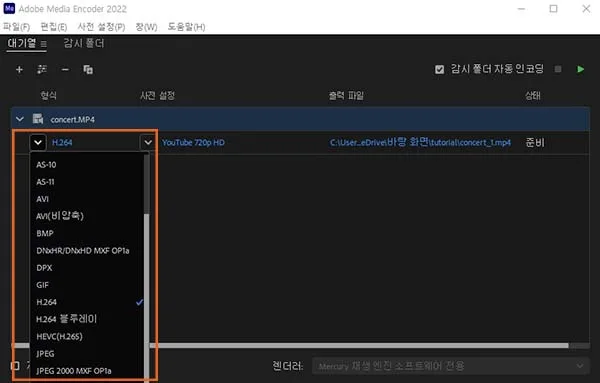Click the Remove minus icon

click(65, 70)
